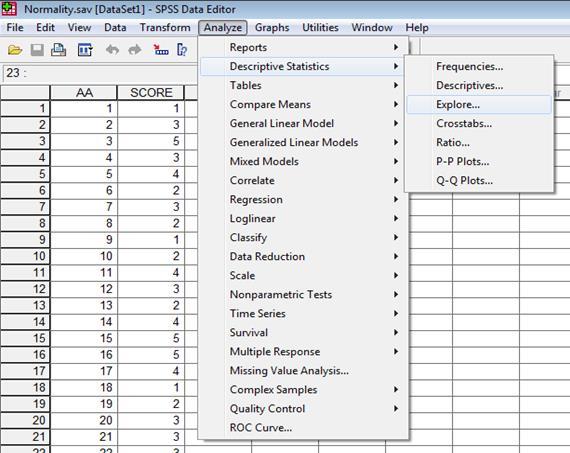The width and height of the screenshot is (570, 453).
Task: Open the View menu
Action: coord(79,27)
